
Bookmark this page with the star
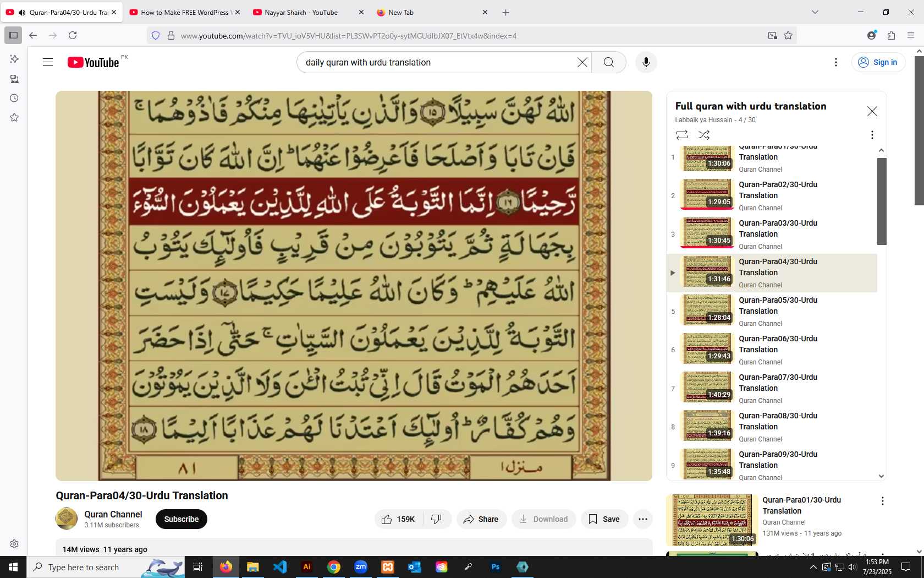pyautogui.click(x=788, y=35)
